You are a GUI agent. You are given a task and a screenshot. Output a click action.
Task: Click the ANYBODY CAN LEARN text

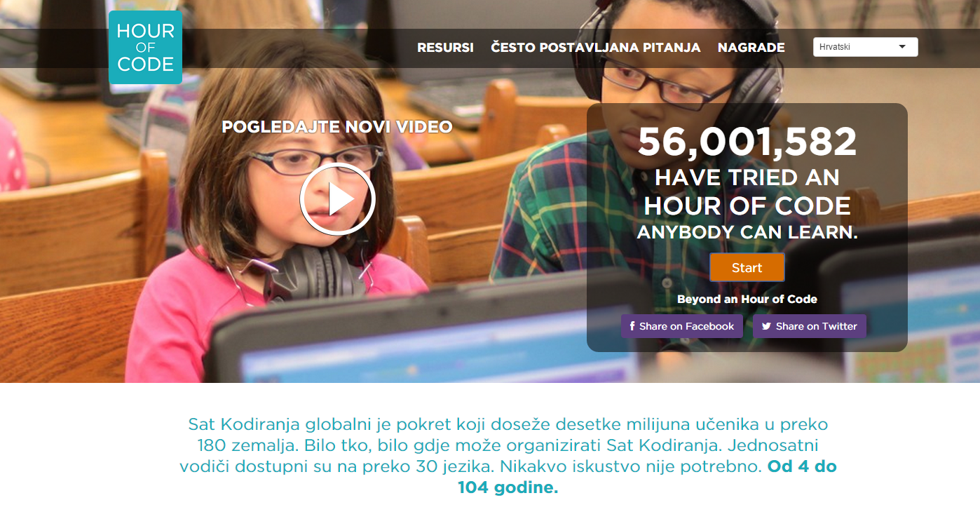(x=747, y=232)
